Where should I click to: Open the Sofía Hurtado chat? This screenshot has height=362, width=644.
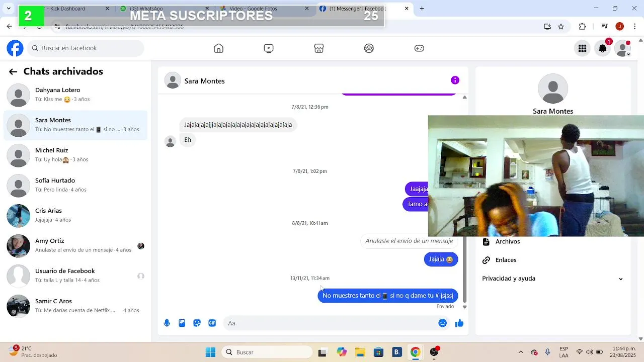click(x=75, y=185)
